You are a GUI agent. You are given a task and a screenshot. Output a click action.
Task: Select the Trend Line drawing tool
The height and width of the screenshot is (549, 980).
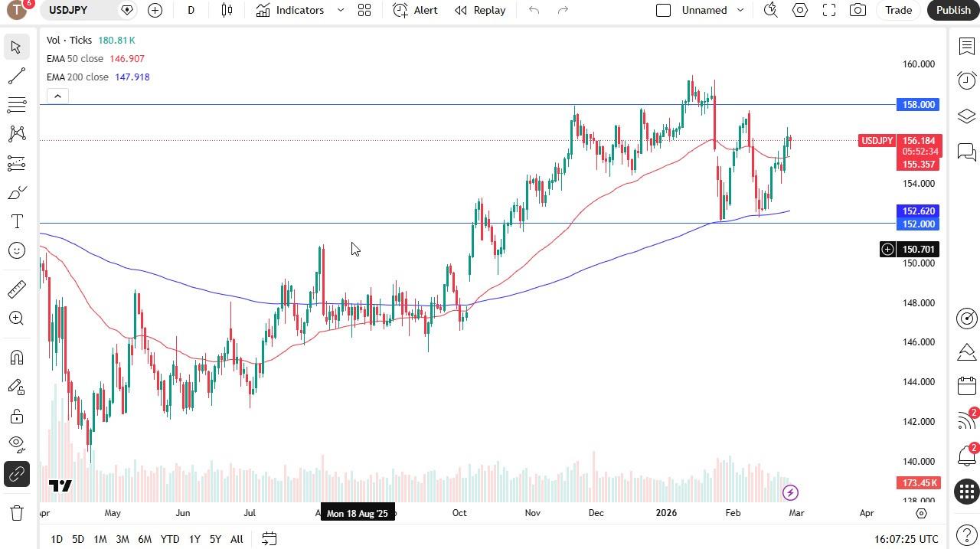tap(17, 76)
